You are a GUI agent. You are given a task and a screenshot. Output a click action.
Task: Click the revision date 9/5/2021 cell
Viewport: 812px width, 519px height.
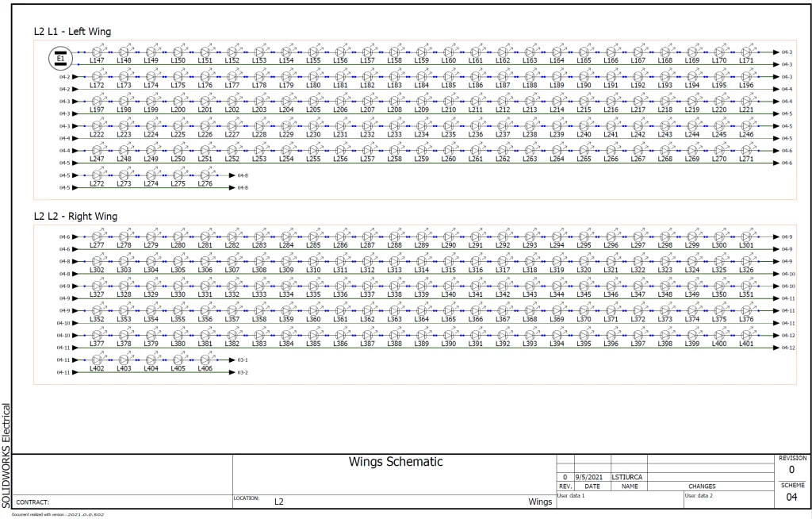coord(587,476)
